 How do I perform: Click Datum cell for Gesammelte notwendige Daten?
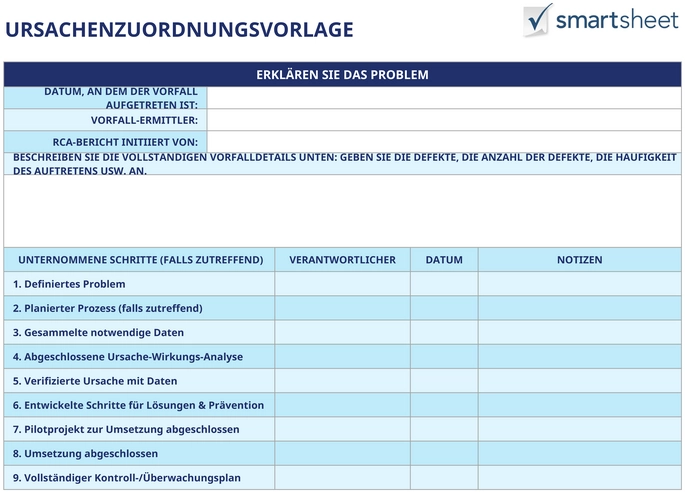444,333
